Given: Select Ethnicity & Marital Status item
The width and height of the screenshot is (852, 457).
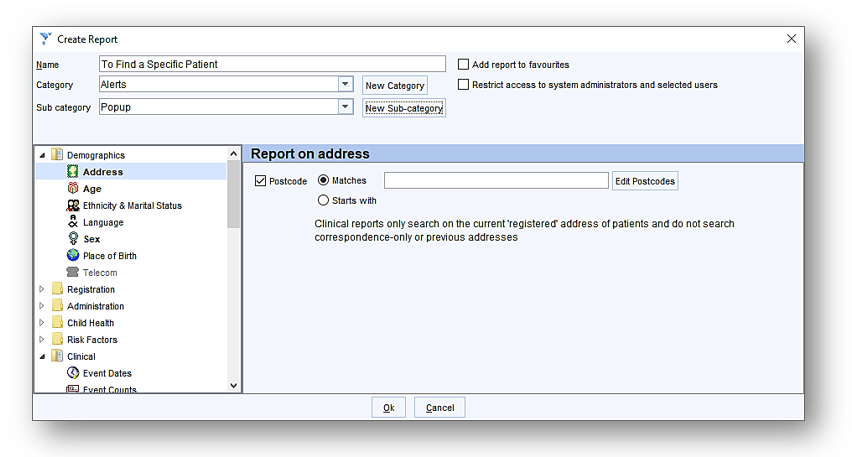Looking at the screenshot, I should click(x=132, y=205).
